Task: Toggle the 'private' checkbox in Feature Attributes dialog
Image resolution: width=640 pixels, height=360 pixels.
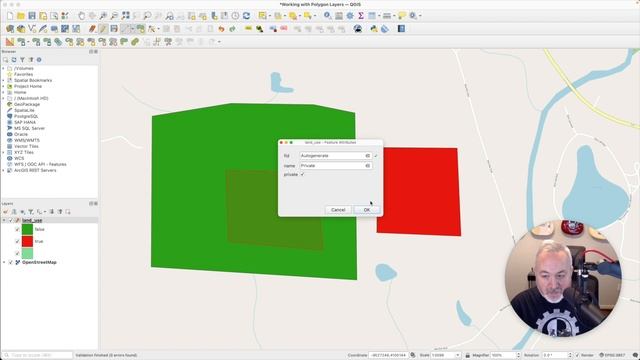Action: tap(302, 174)
